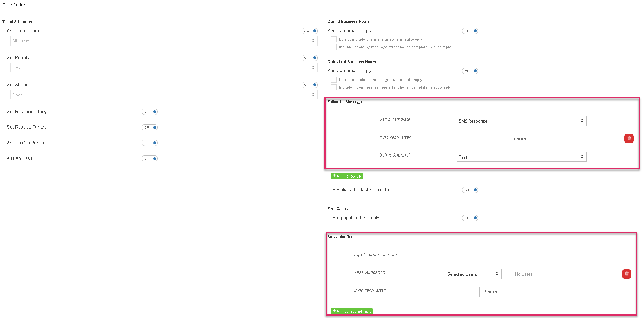Enable Set Priority toggle
The width and height of the screenshot is (644, 318).
click(x=309, y=58)
